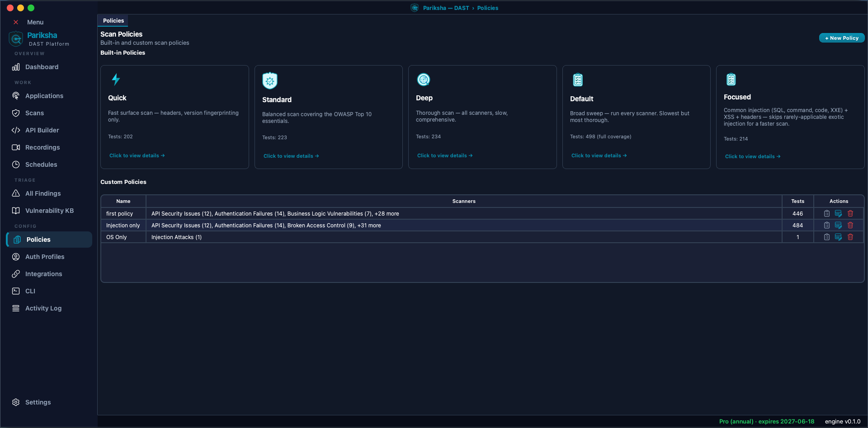Click the Standard policy shield-gear icon

click(270, 81)
